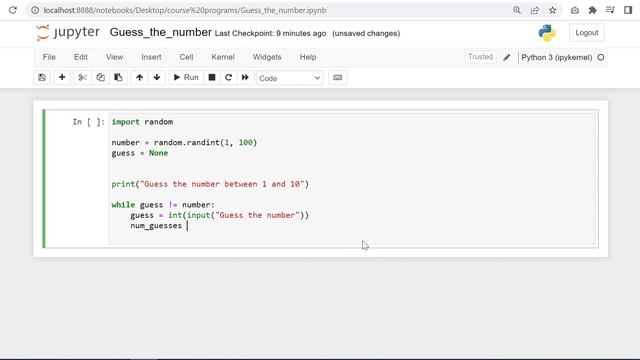
Task: Click the 'import random' code line
Action: (142, 122)
